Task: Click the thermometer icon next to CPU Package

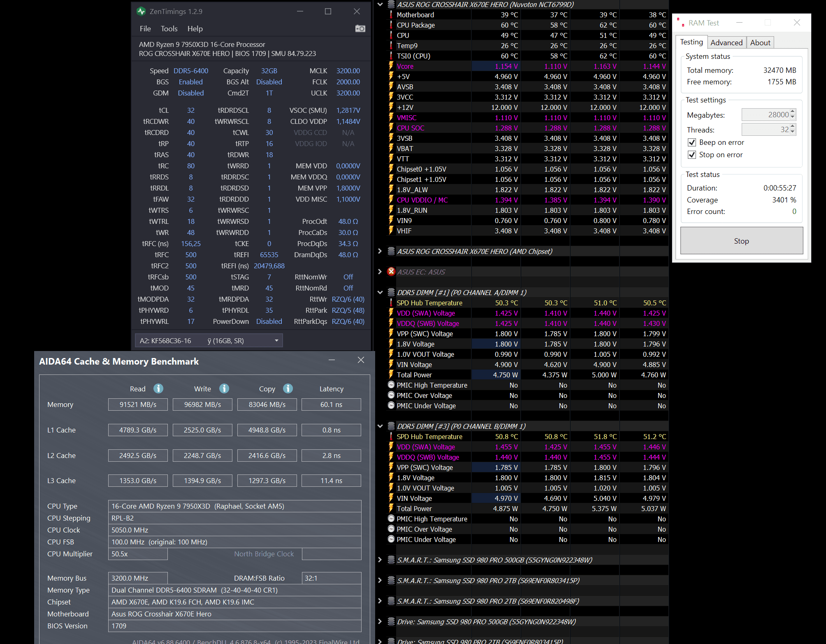Action: [391, 25]
